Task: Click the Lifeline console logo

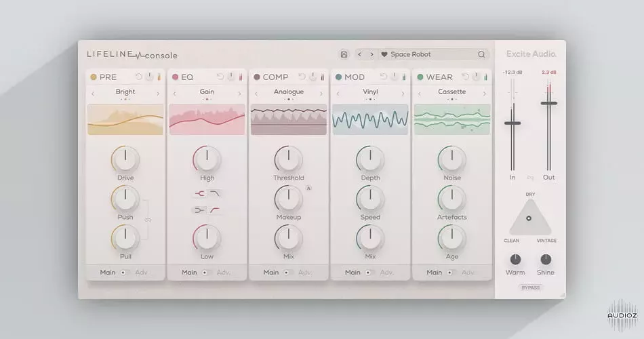Action: (x=132, y=55)
